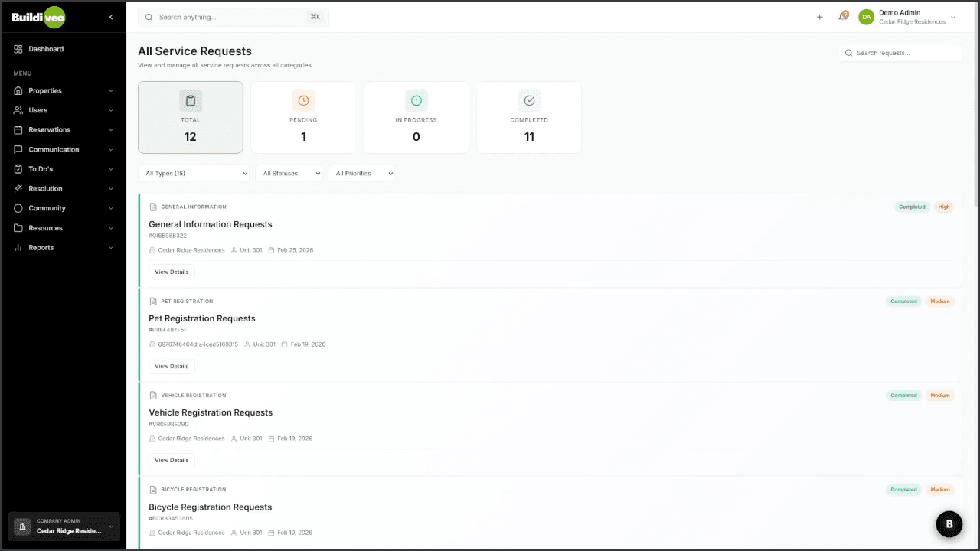This screenshot has height=551, width=980.
Task: Click the Search requests input field
Action: coord(900,53)
